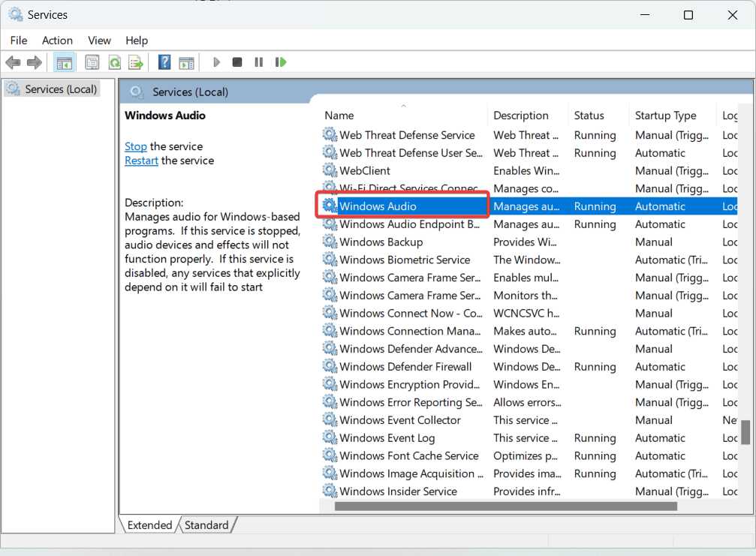Click the Services title bar app icon
This screenshot has height=556, width=756.
(16, 15)
